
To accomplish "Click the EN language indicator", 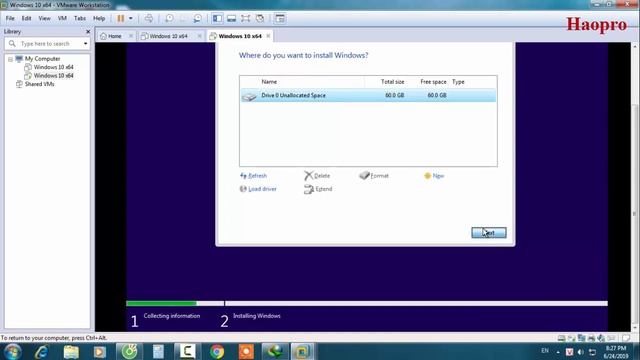I will (545, 351).
